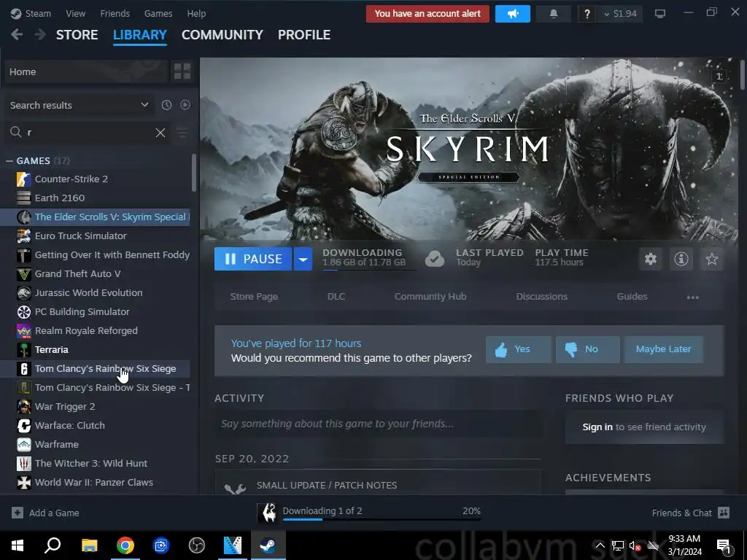The width and height of the screenshot is (747, 560).
Task: Toggle show ready-to-play games icon
Action: (185, 105)
